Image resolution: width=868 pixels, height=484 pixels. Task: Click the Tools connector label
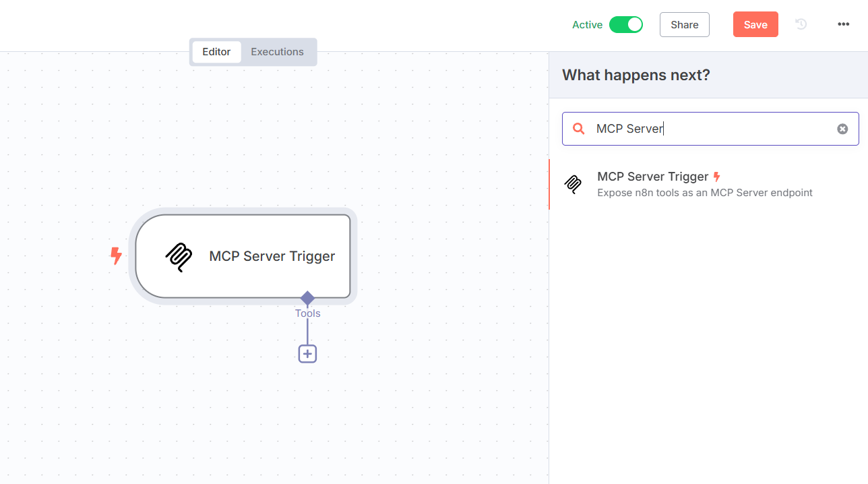point(307,313)
